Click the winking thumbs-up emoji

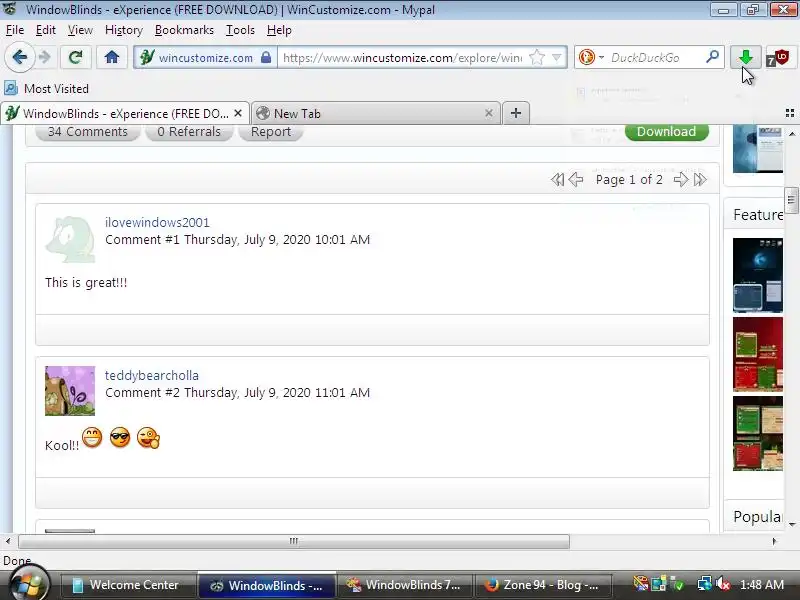(x=148, y=438)
